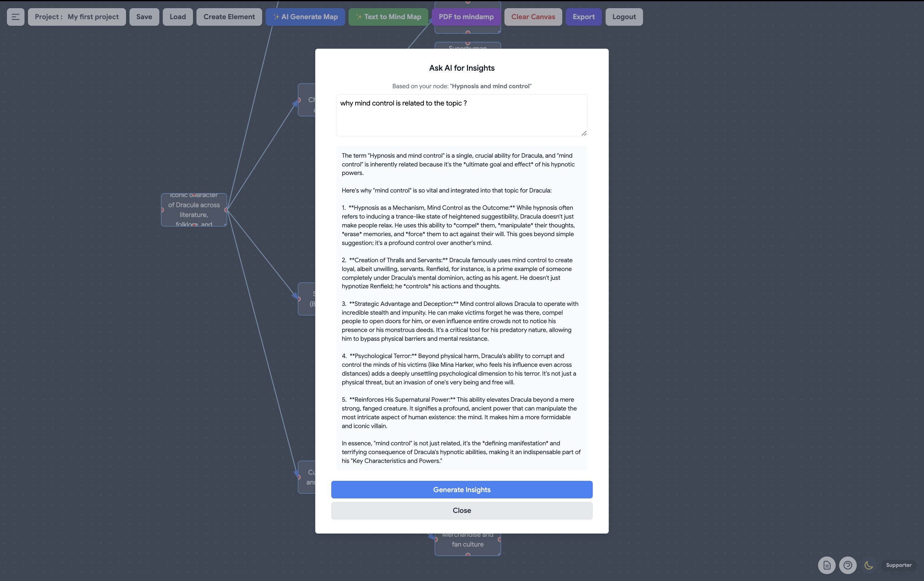This screenshot has width=924, height=581.
Task: Click right connector of Merchandise node
Action: pyautogui.click(x=499, y=539)
